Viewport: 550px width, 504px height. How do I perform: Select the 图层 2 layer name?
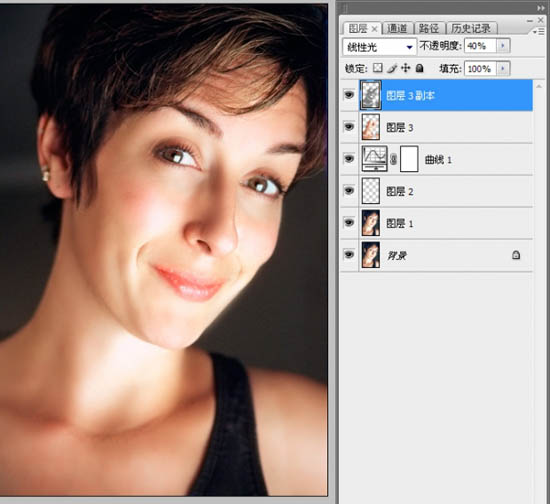click(x=400, y=191)
